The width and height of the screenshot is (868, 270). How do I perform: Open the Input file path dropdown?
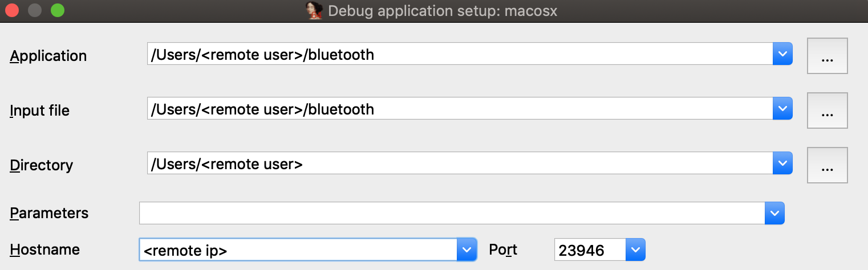(782, 109)
